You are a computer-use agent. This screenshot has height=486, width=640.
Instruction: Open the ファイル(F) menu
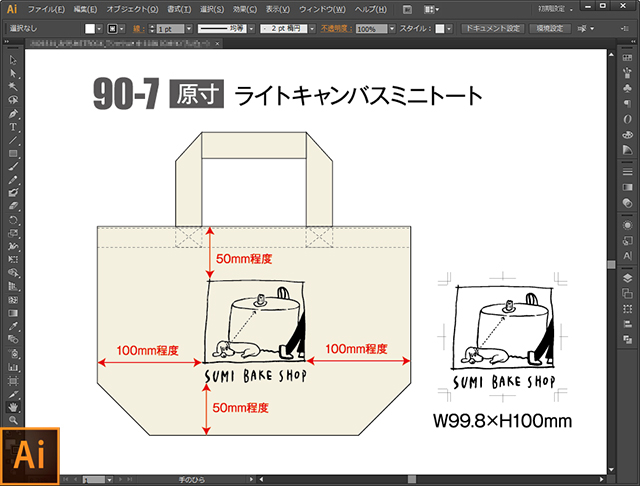tap(46, 9)
